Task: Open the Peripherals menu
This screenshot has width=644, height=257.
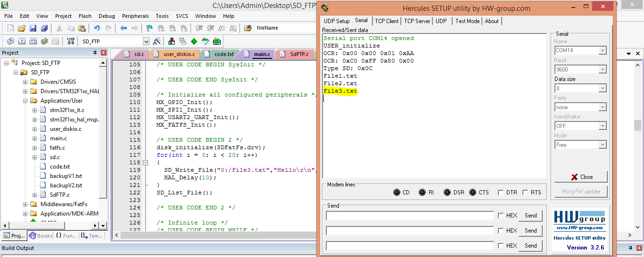Action: click(135, 16)
